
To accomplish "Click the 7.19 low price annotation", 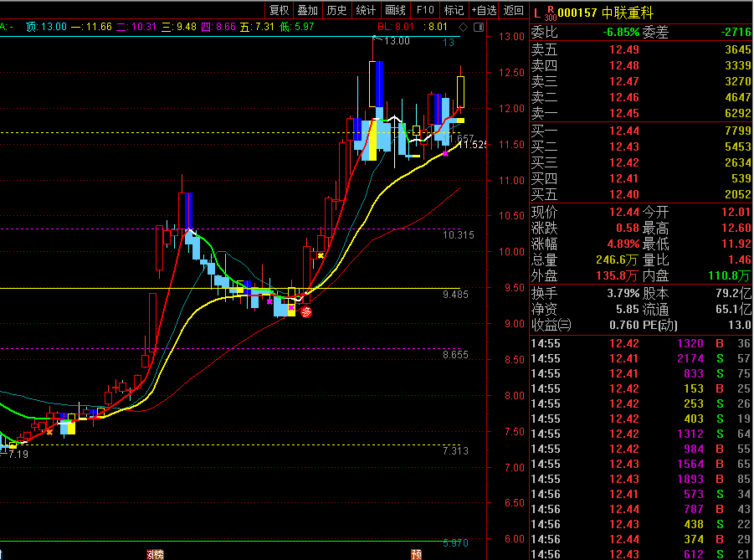I will (x=18, y=455).
